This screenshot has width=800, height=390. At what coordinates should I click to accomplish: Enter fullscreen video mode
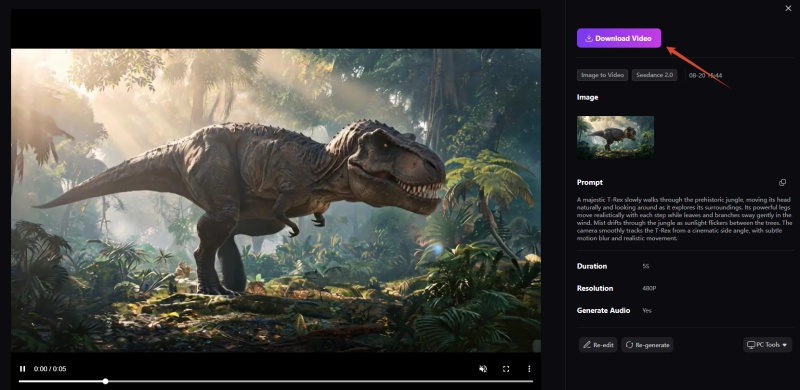(x=506, y=369)
